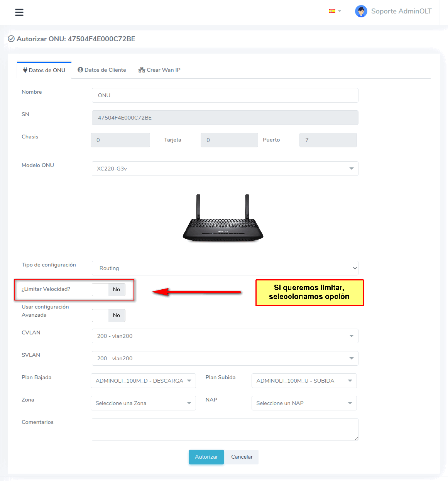This screenshot has height=481, width=448.
Task: Click into the Nombre input field
Action: pyautogui.click(x=225, y=95)
